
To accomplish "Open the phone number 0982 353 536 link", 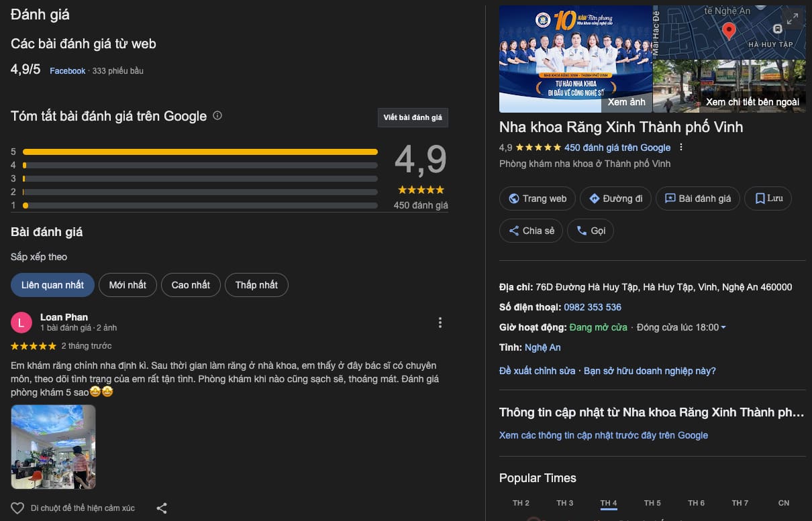I will click(x=593, y=307).
